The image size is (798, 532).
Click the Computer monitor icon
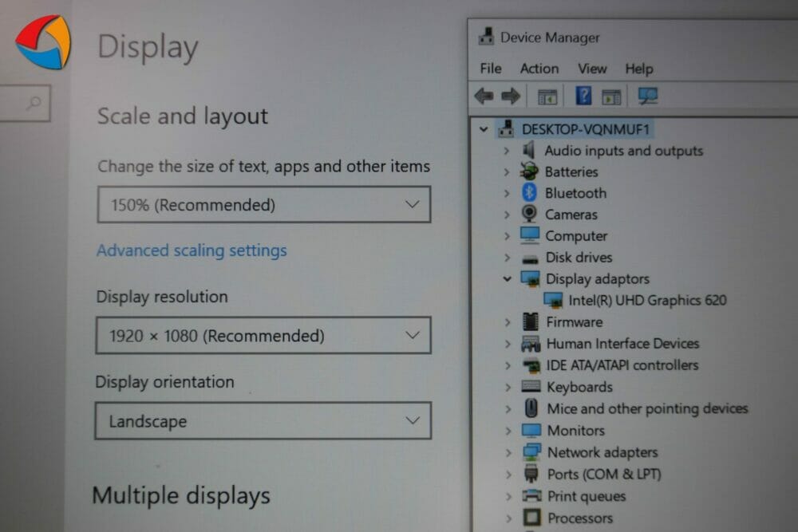tap(530, 235)
